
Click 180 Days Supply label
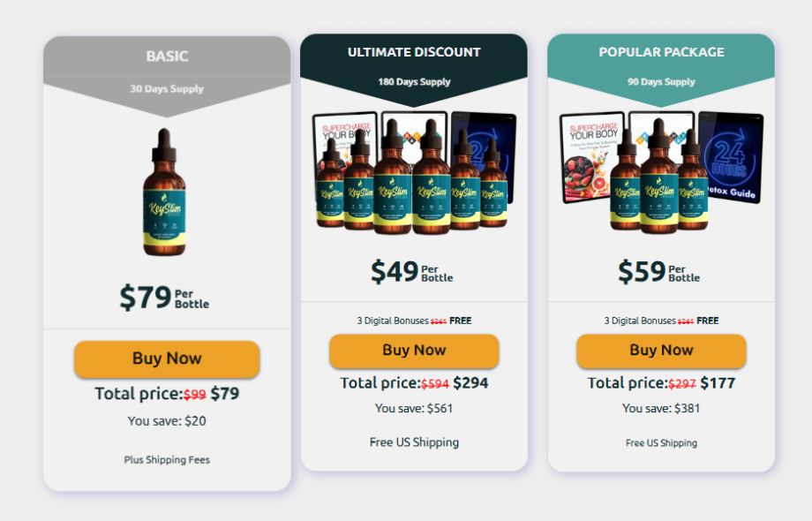414,82
